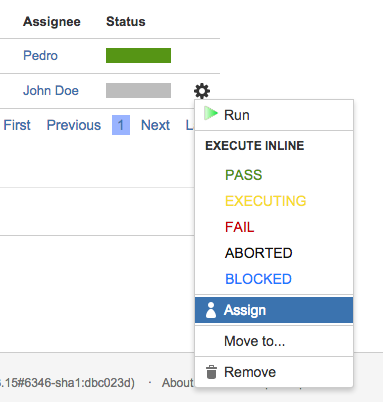This screenshot has height=402, width=383.
Task: Click John Doe's gray status bar
Action: pyautogui.click(x=138, y=90)
